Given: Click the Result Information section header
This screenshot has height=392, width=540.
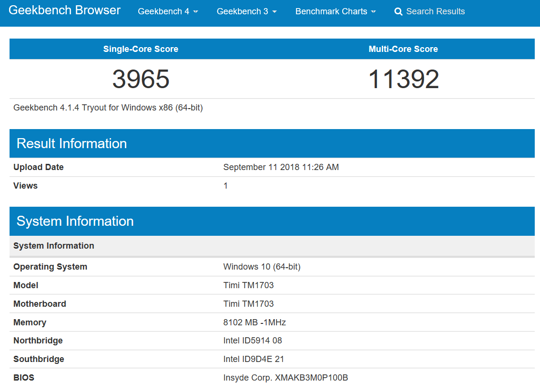Looking at the screenshot, I should (71, 143).
